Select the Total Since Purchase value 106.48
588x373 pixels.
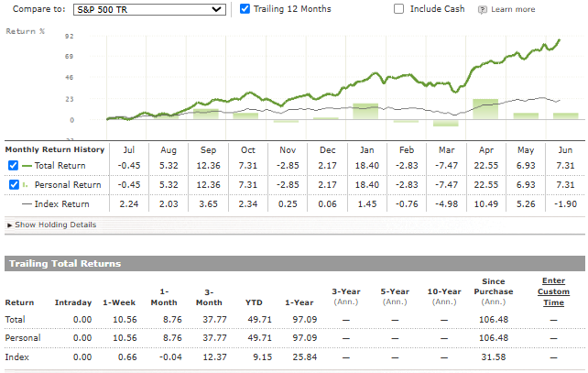tap(494, 320)
